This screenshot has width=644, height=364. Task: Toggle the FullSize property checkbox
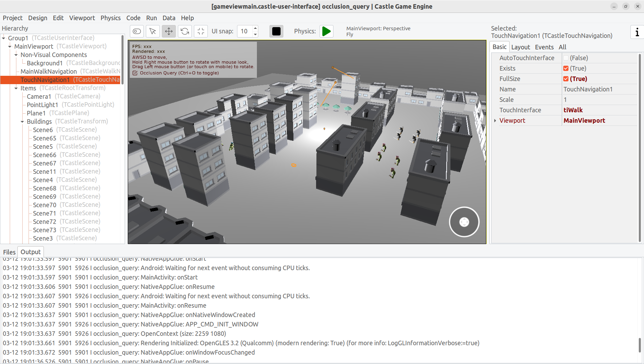566,79
